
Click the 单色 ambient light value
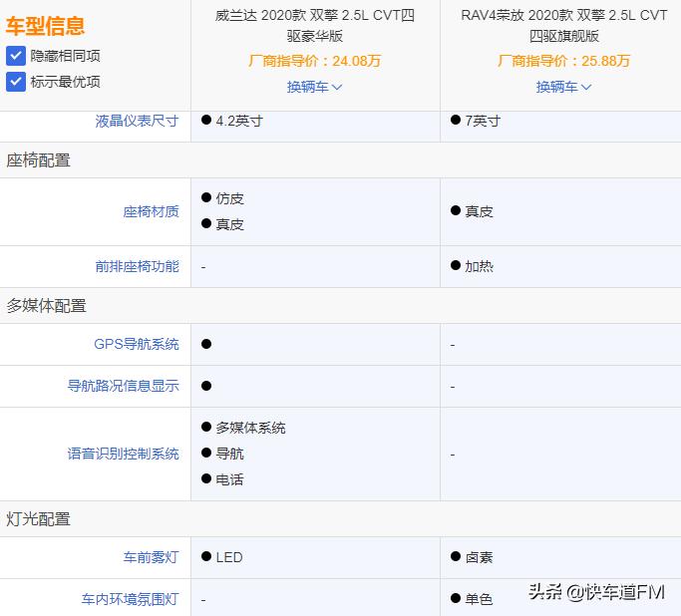[x=479, y=599]
